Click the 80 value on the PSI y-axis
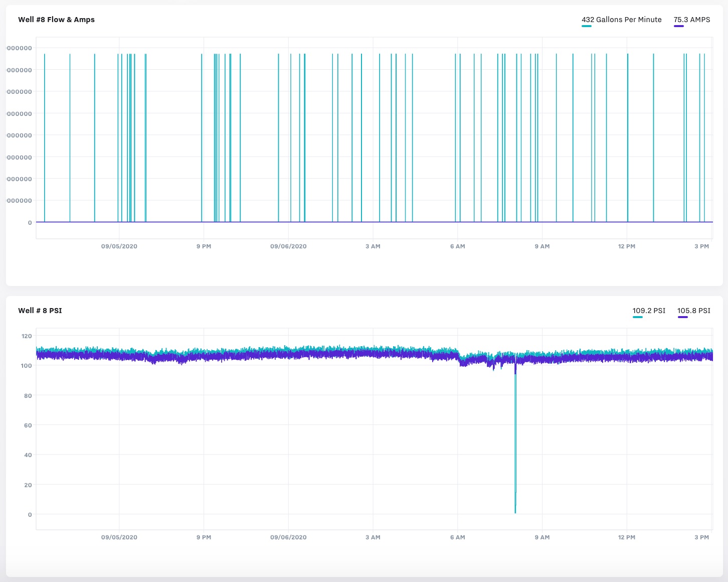The image size is (728, 582). point(28,396)
